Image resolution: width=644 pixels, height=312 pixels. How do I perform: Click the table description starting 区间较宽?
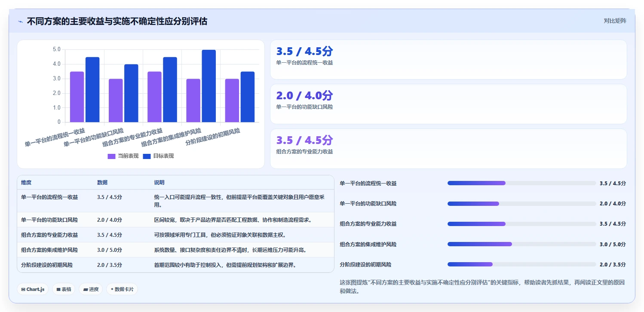click(233, 220)
